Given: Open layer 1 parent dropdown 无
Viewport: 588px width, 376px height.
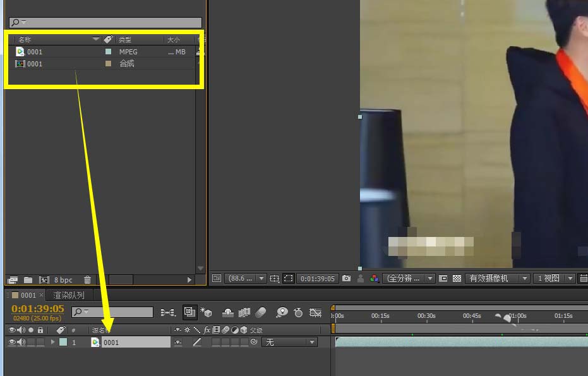Looking at the screenshot, I should [289, 343].
